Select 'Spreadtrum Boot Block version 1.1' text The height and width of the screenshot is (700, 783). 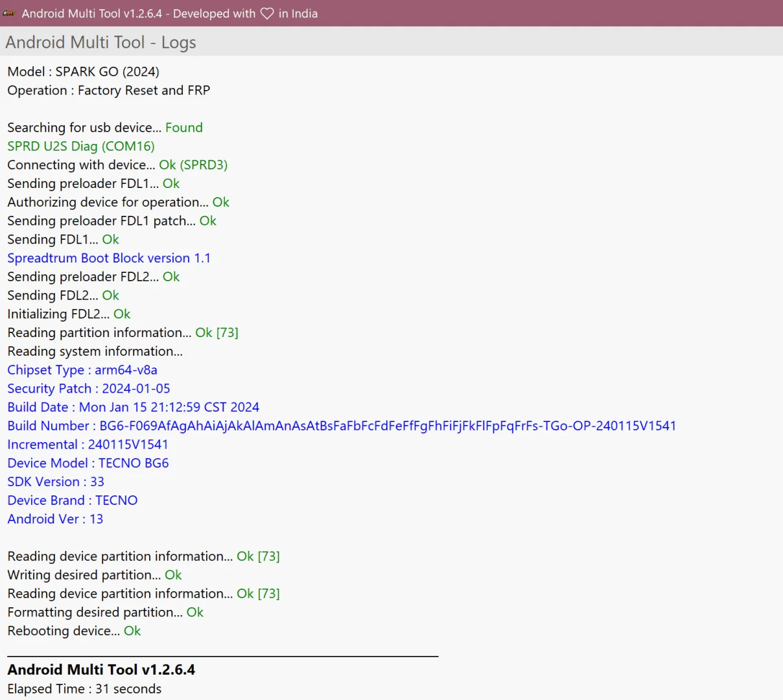tap(109, 258)
